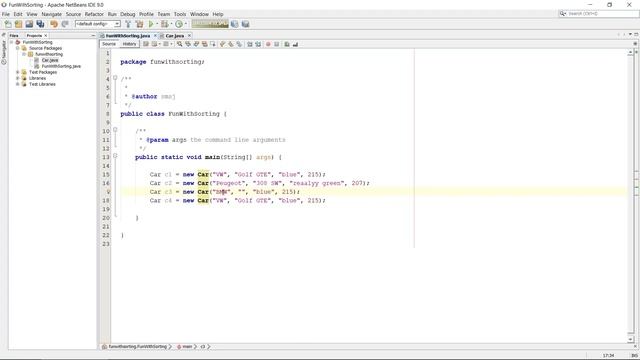
Task: Click the Save All toolbar icon
Action: (x=40, y=24)
